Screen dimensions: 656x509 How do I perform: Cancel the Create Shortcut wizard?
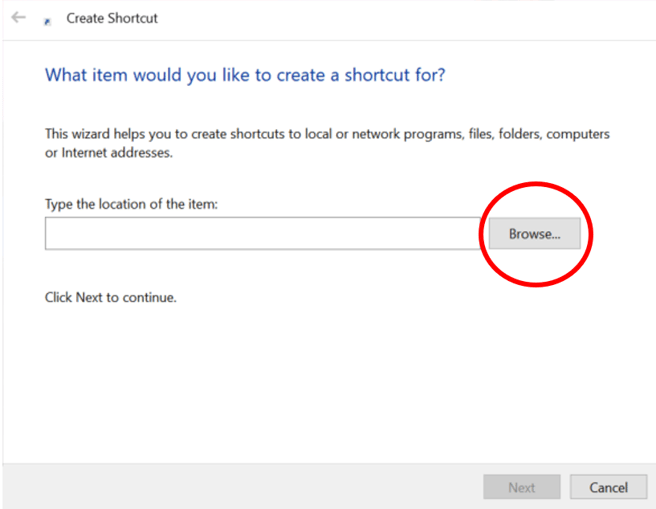coord(608,487)
